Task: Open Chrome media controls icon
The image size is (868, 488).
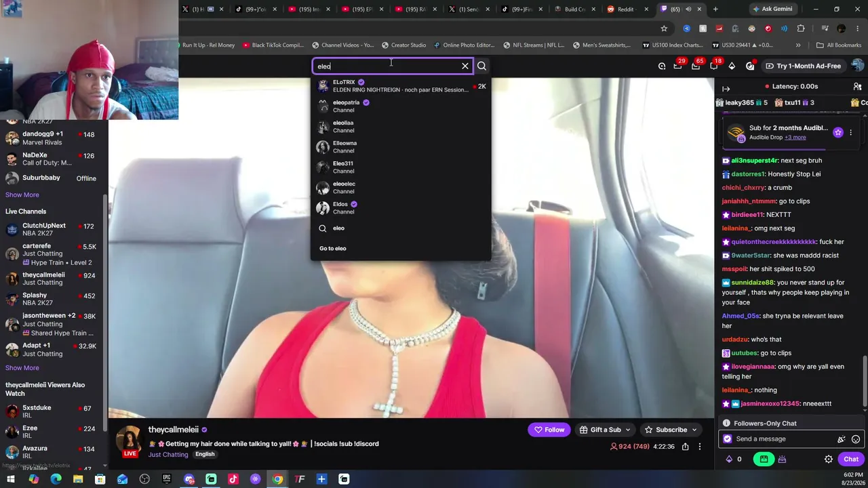Action: pos(825,28)
